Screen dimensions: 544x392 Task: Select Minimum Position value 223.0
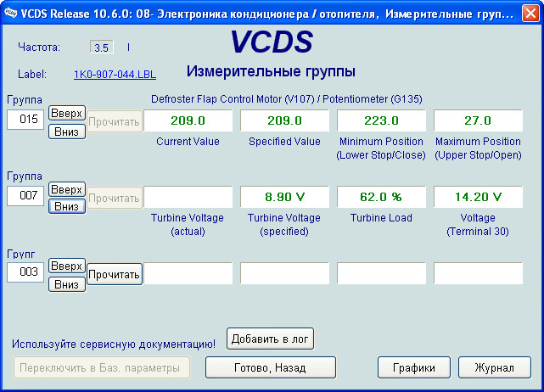(x=381, y=120)
